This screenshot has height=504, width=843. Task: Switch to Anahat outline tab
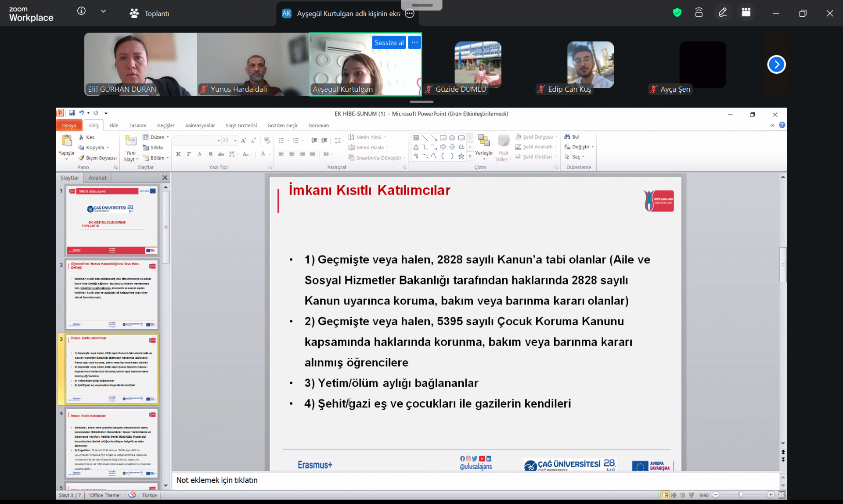click(x=97, y=178)
